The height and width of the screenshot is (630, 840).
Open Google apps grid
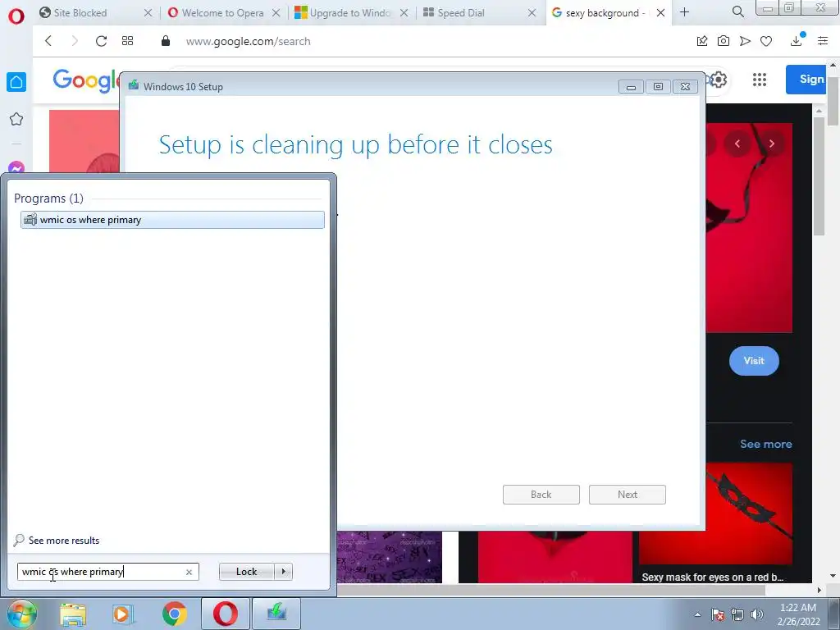pos(759,80)
